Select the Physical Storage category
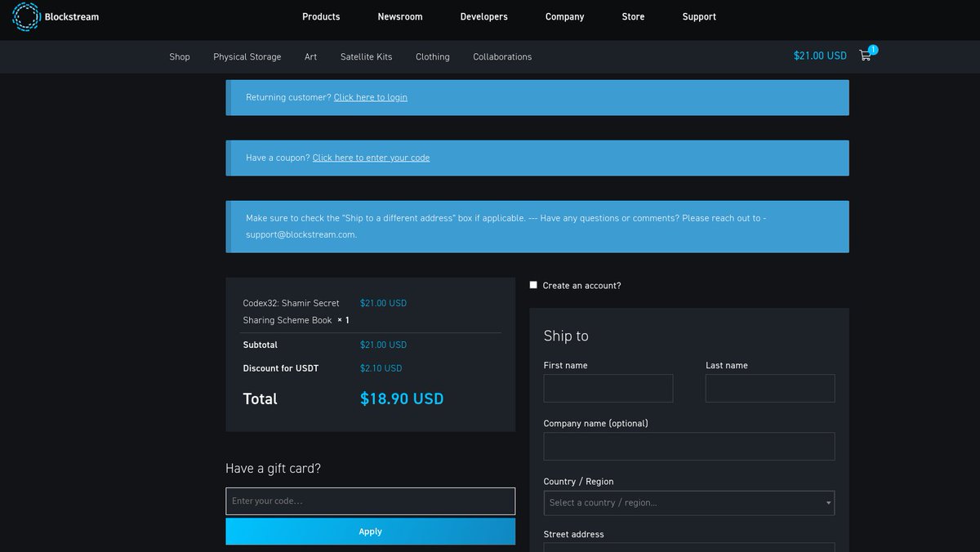The height and width of the screenshot is (552, 980). tap(247, 56)
